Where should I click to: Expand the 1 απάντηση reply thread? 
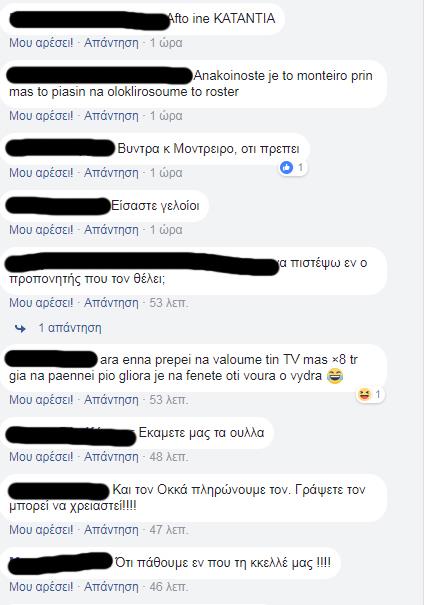(x=70, y=328)
